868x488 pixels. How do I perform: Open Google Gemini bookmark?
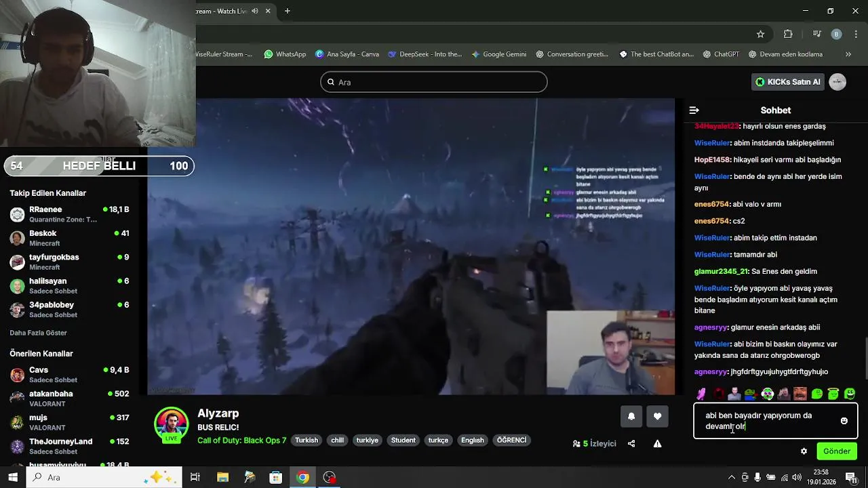point(498,54)
